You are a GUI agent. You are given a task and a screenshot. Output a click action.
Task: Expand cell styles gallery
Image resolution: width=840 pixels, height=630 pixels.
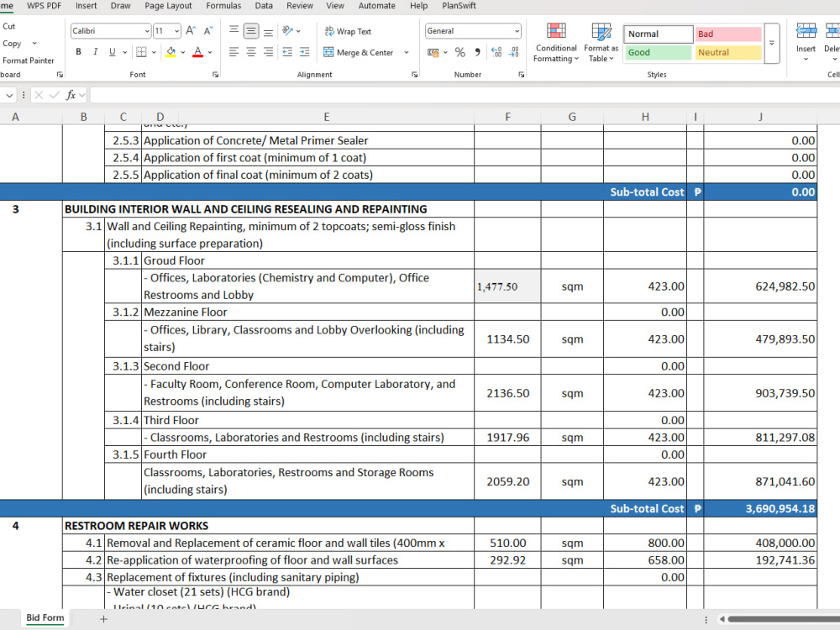[772, 43]
